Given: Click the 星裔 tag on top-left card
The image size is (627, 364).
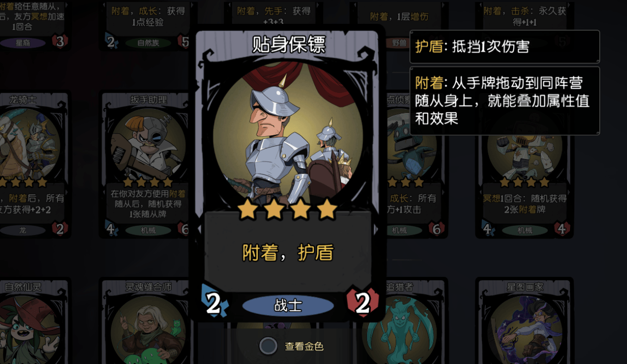Looking at the screenshot, I should [23, 43].
